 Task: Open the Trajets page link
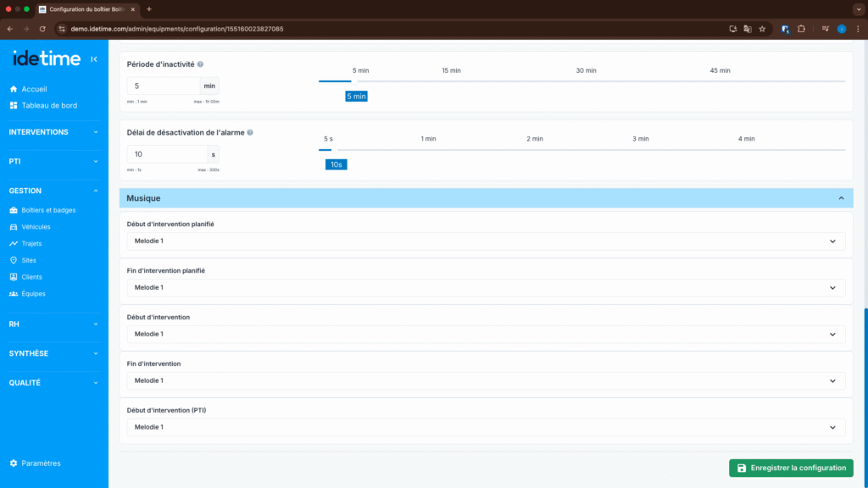pyautogui.click(x=31, y=244)
